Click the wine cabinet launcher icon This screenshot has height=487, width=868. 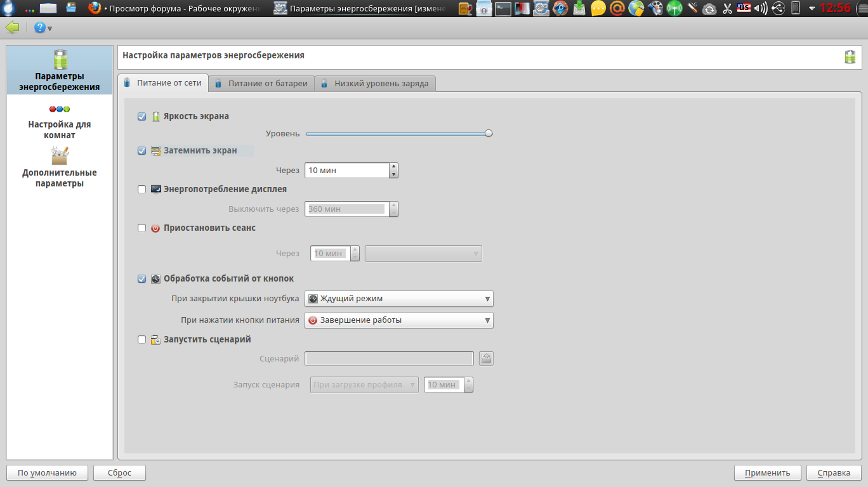click(465, 8)
